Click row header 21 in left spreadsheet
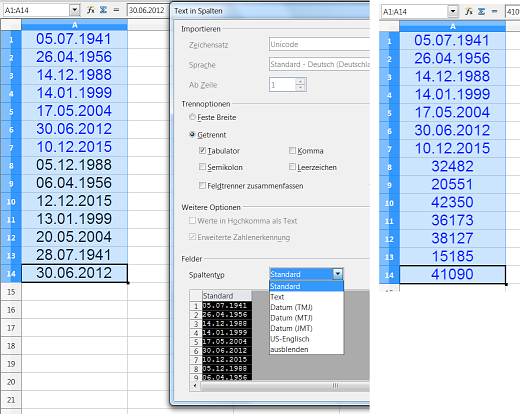Viewport: 520px width, 414px height. tap(11, 400)
